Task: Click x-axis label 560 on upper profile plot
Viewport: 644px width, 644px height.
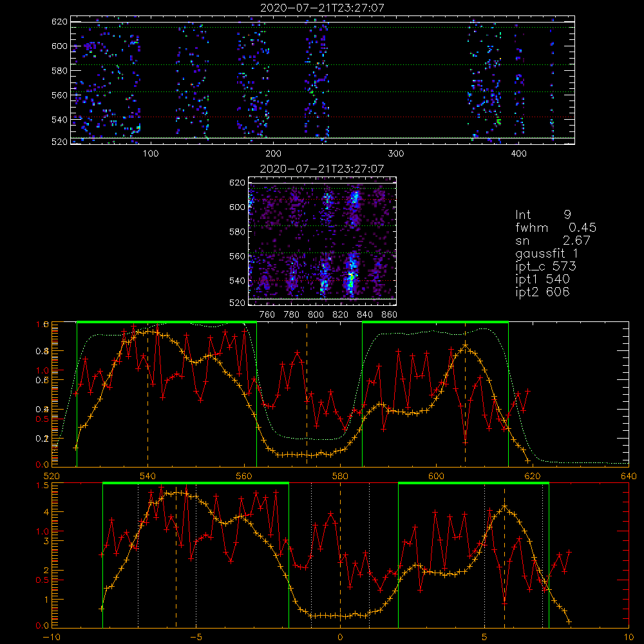Action: 244,476
